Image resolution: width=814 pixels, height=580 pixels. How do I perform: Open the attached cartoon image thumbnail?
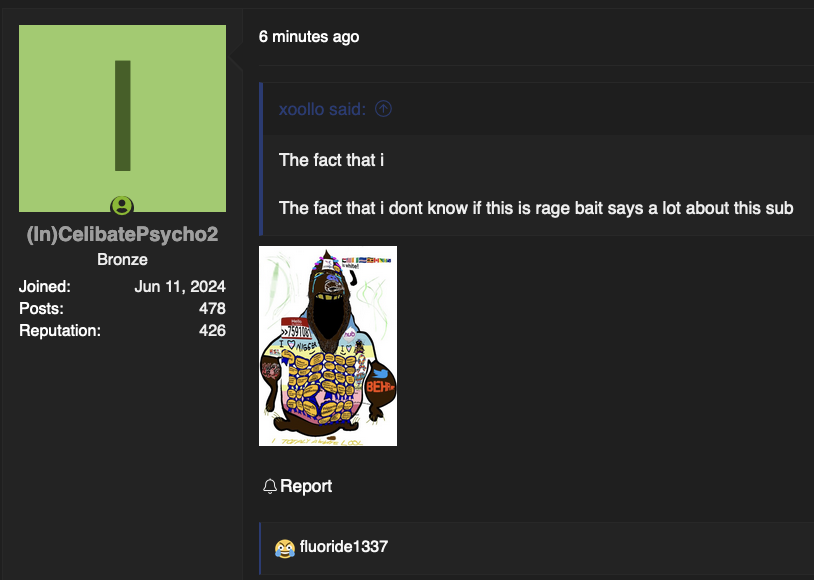328,346
